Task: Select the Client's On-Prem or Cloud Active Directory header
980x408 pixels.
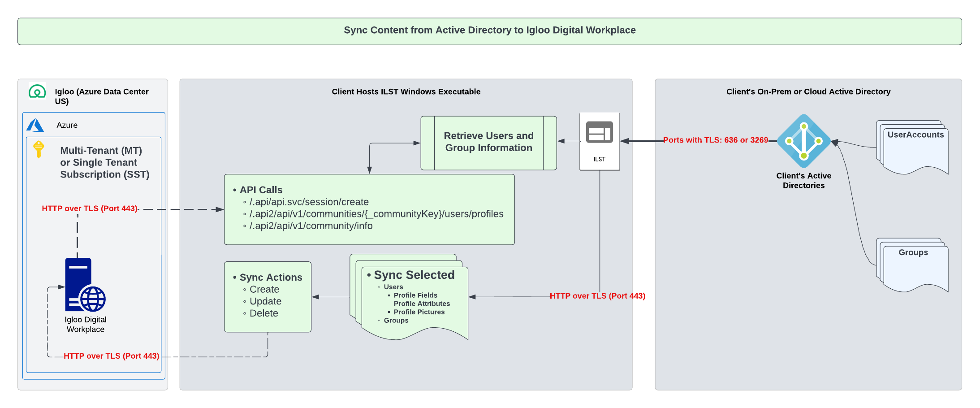Action: (x=808, y=91)
